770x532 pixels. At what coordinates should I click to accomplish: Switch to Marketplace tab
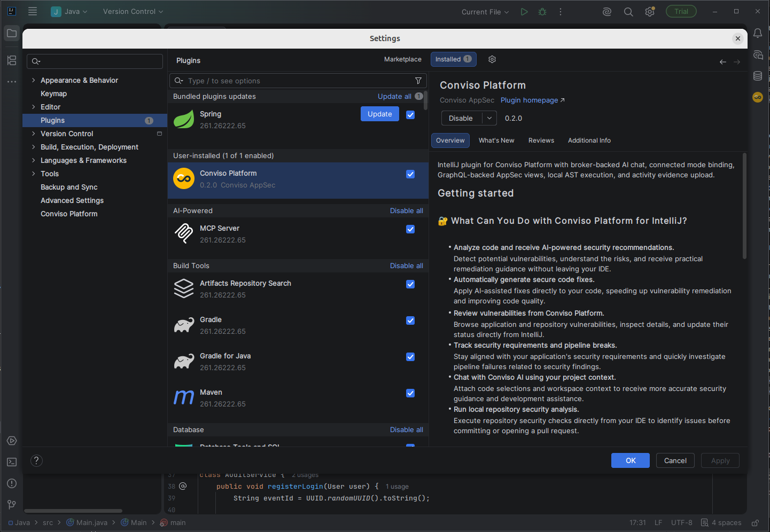[403, 59]
